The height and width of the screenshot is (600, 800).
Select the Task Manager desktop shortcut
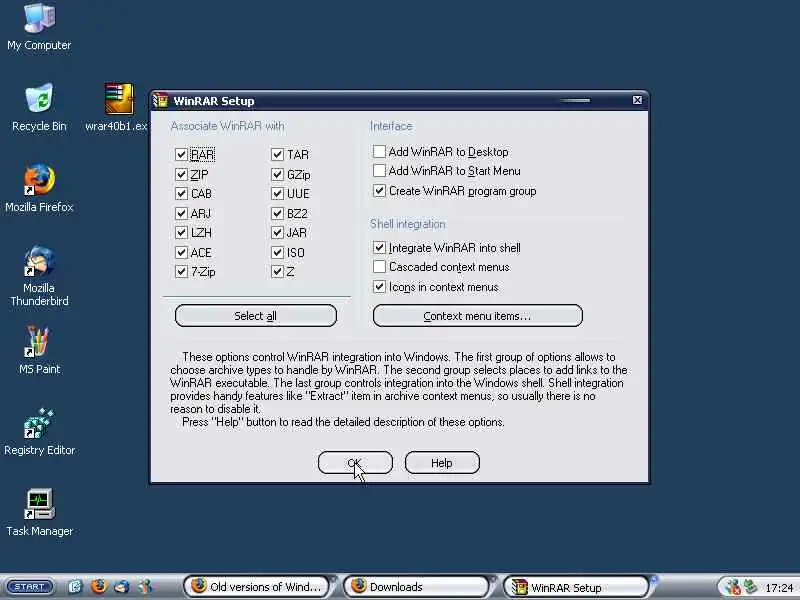39,512
